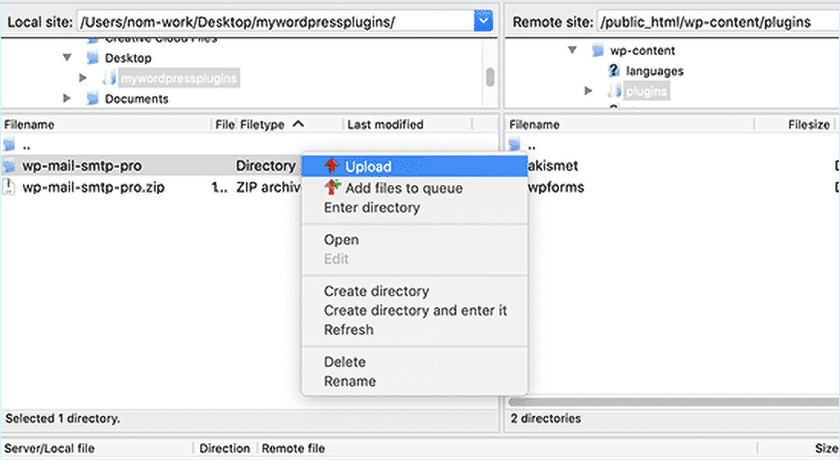Screen dimensions: 840x460
Task: Click the wp-mail-smtp-pro folder icon
Action: 10,166
